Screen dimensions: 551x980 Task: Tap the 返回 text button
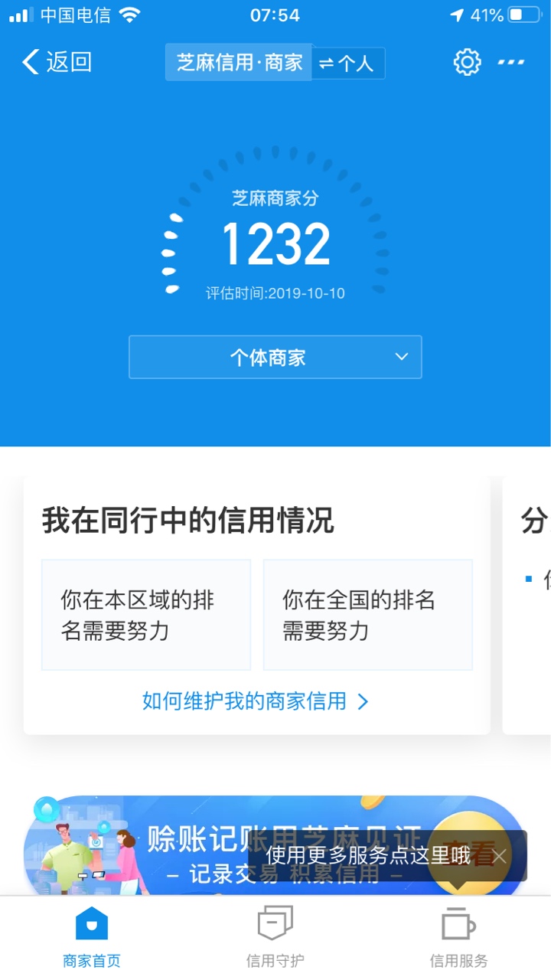(69, 62)
